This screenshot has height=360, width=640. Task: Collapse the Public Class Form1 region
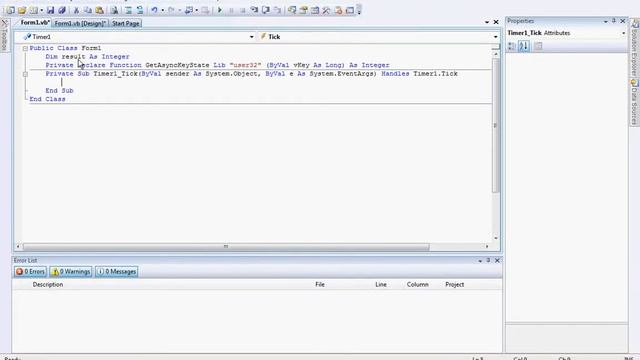tap(25, 48)
